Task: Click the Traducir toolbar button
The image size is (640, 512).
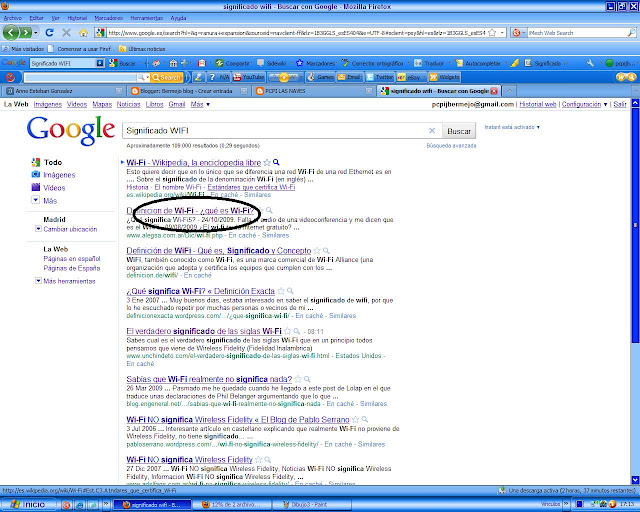Action: tap(430, 63)
